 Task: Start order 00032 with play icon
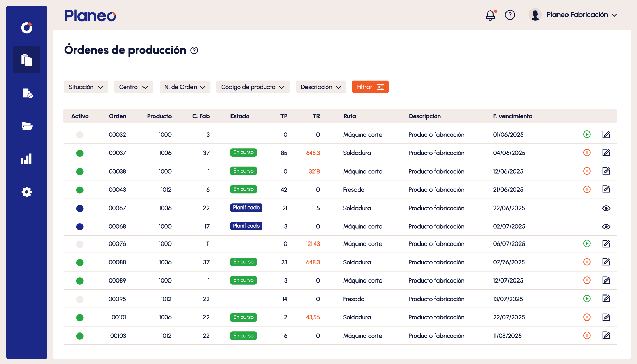tap(587, 135)
